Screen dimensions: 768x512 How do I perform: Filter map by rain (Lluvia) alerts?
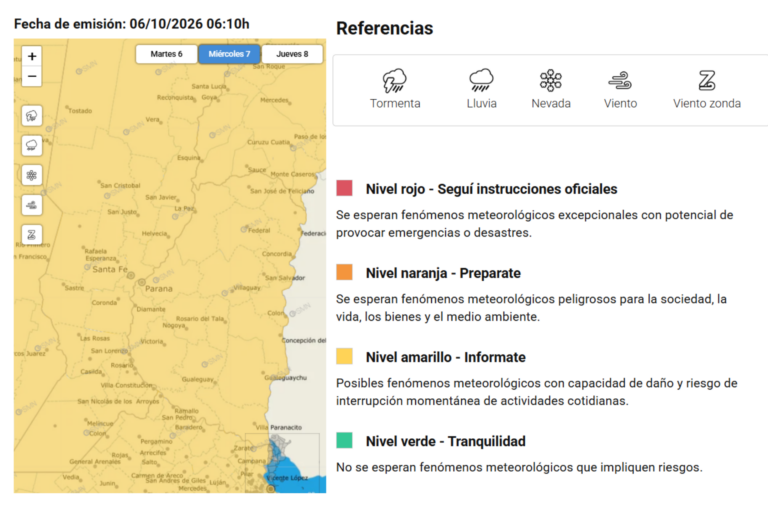tap(32, 146)
